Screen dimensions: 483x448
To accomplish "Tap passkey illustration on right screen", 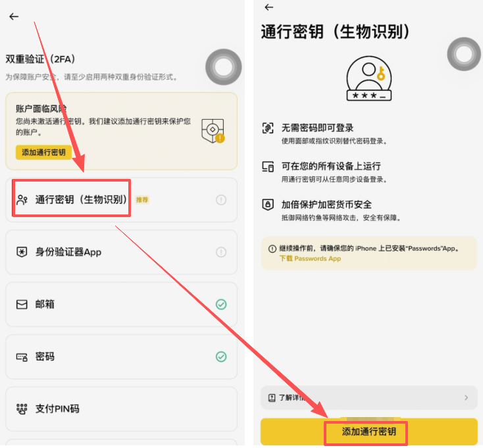I will click(x=369, y=78).
